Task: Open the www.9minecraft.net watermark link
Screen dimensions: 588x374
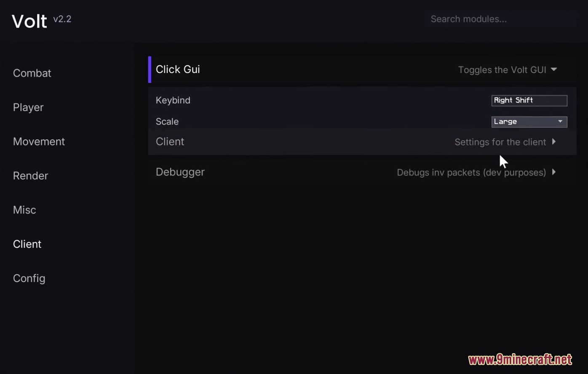Action: pyautogui.click(x=520, y=359)
